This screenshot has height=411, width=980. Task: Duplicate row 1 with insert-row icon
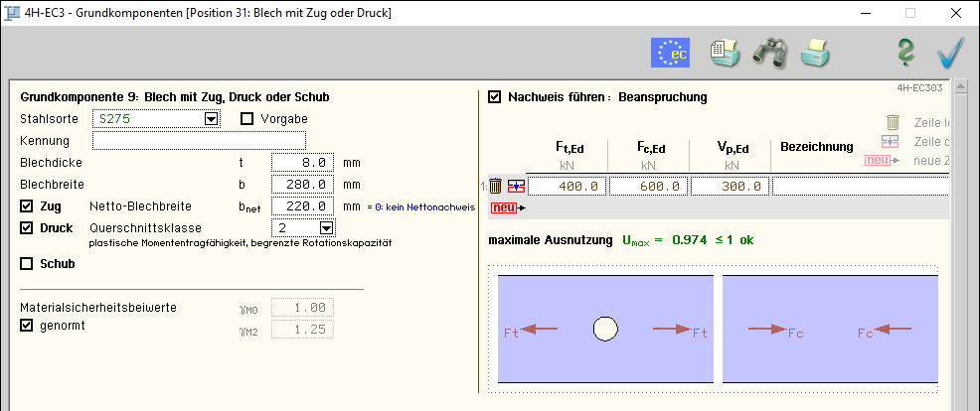click(515, 186)
